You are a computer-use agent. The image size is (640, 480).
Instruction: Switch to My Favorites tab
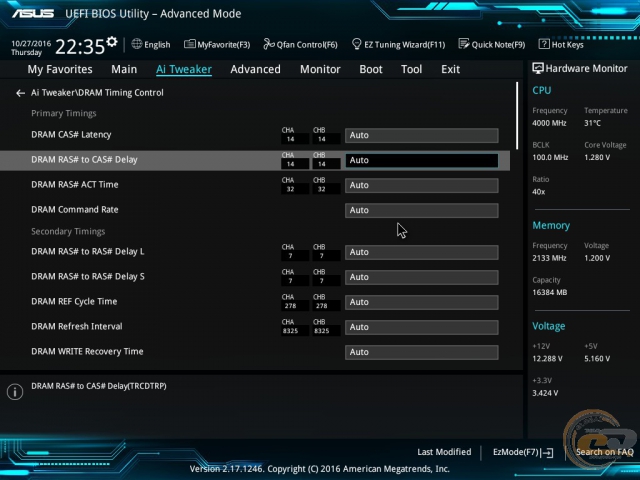coord(60,69)
